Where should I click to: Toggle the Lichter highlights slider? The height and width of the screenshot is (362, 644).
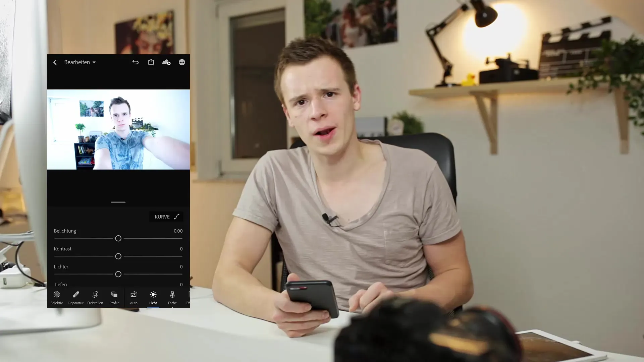pyautogui.click(x=118, y=274)
